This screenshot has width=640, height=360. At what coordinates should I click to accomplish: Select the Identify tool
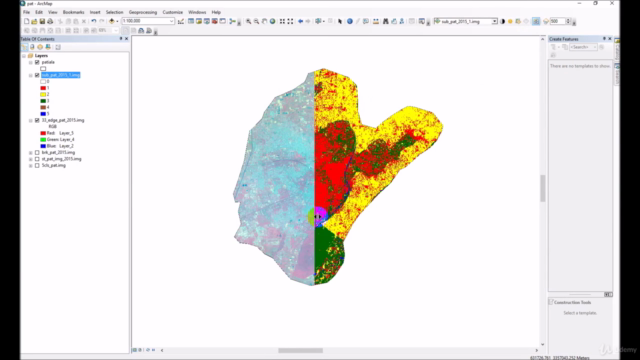tap(350, 21)
